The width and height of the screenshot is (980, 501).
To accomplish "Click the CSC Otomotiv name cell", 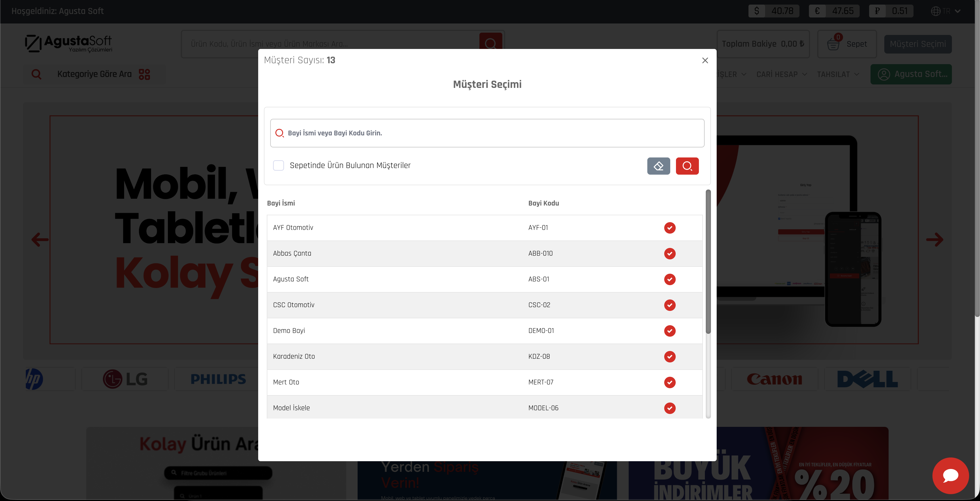I will pos(294,305).
